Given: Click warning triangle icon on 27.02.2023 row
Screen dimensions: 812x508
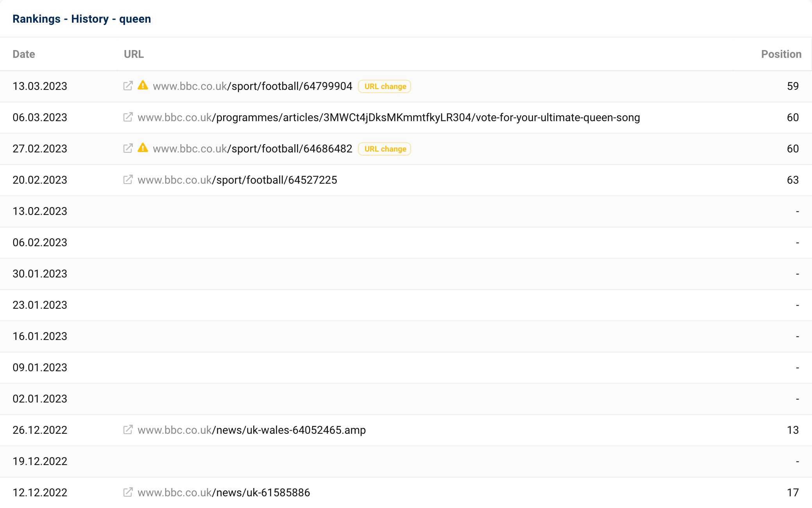Looking at the screenshot, I should (143, 148).
